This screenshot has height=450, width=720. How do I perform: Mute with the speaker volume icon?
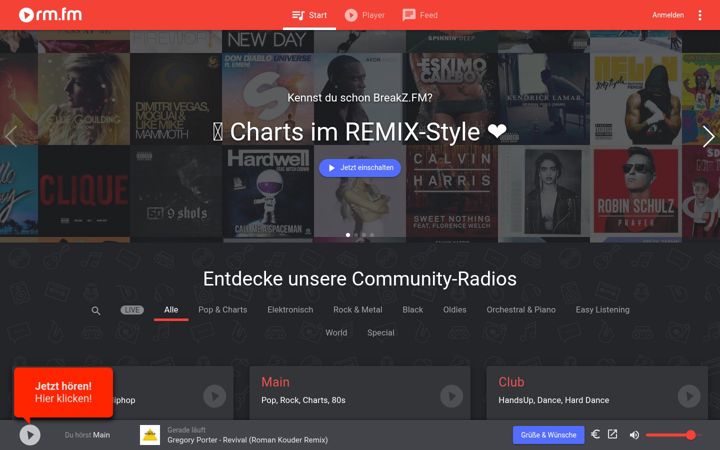pos(634,435)
